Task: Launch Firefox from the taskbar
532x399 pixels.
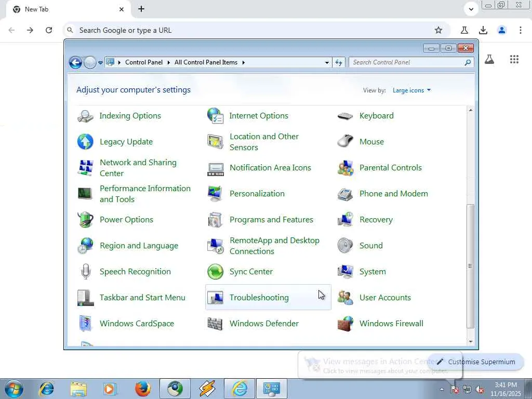Action: (143, 389)
